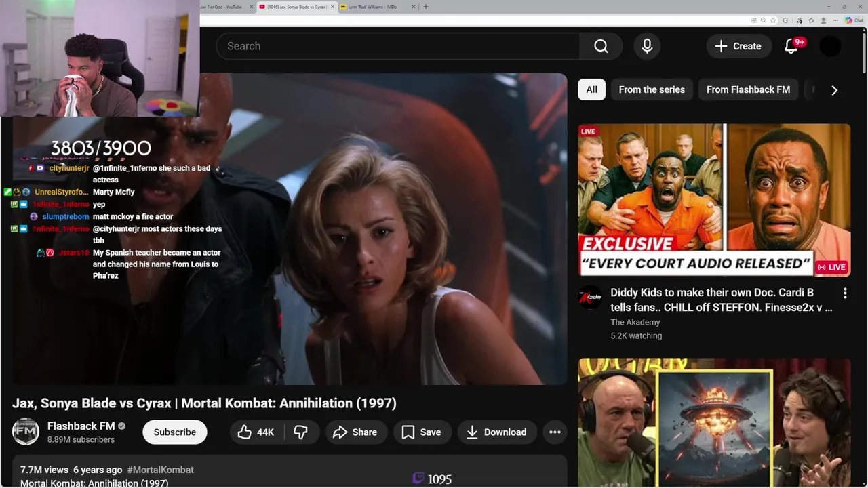Open the UFO explosion podcast thumbnail
This screenshot has width=868, height=488.
[x=714, y=423]
